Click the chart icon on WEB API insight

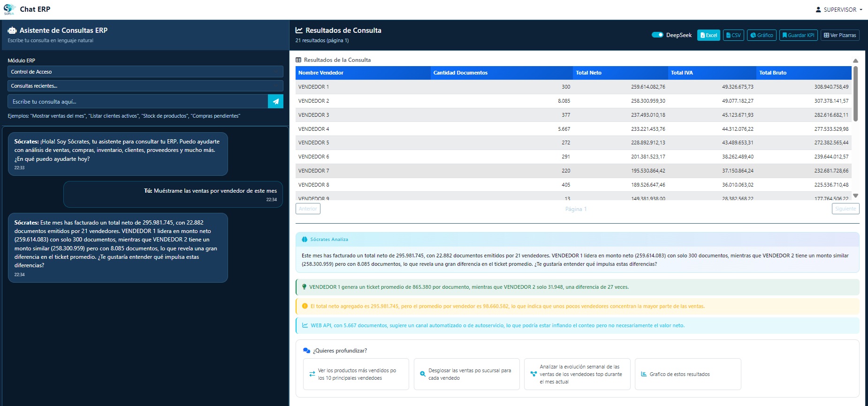305,325
